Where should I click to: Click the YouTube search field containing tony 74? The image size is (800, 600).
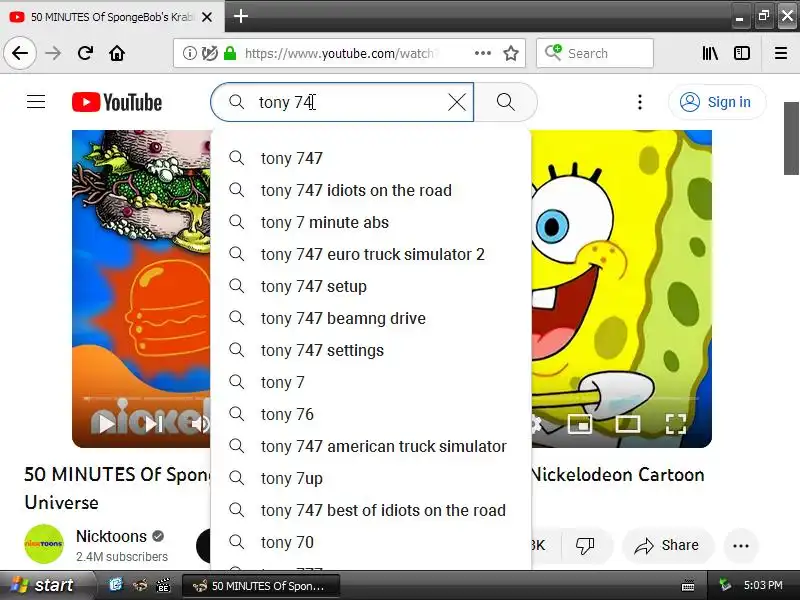(x=342, y=102)
